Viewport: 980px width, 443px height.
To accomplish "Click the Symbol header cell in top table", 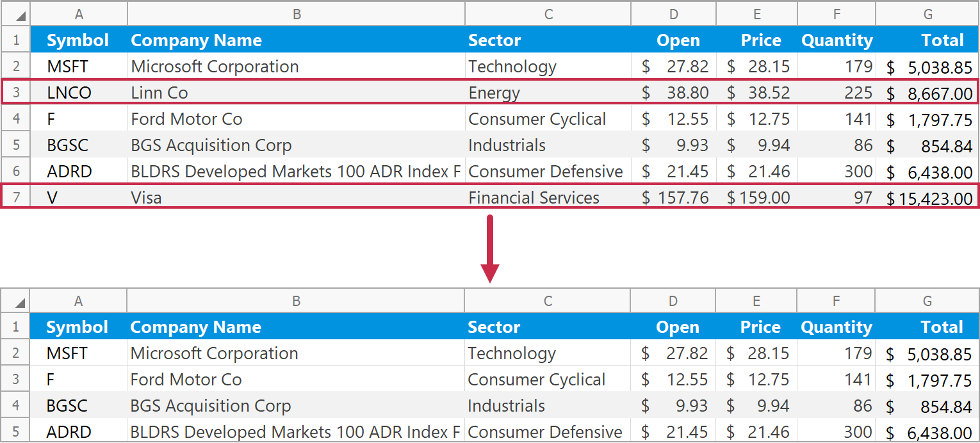I will click(x=78, y=40).
